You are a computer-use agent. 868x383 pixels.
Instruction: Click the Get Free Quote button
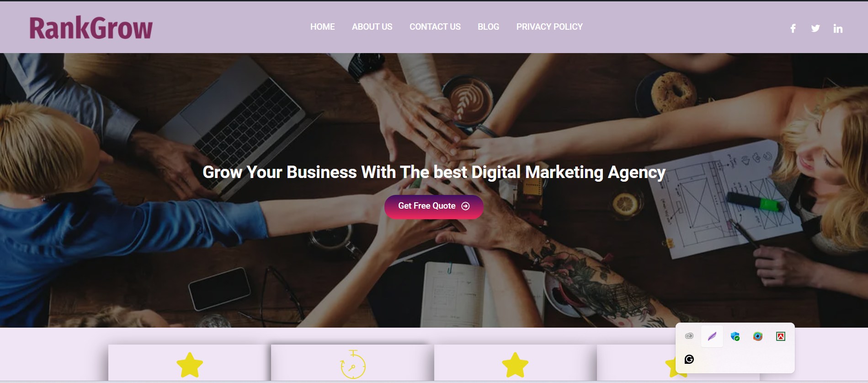pyautogui.click(x=434, y=206)
